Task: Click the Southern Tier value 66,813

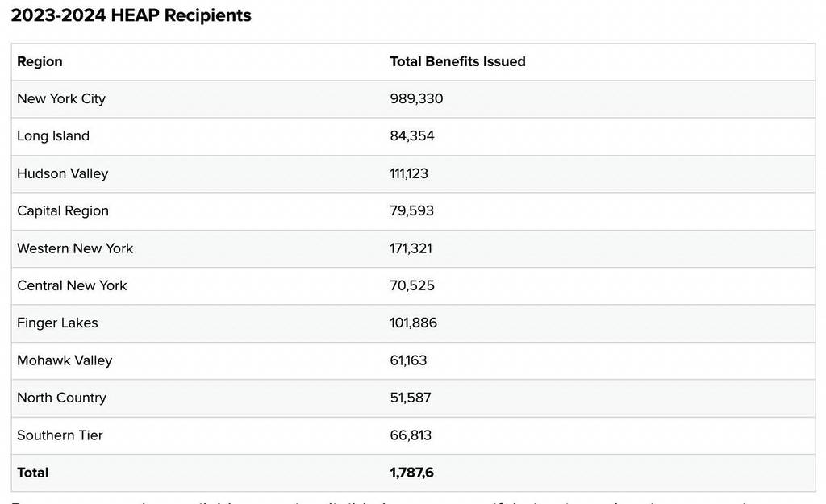Action: coord(411,435)
